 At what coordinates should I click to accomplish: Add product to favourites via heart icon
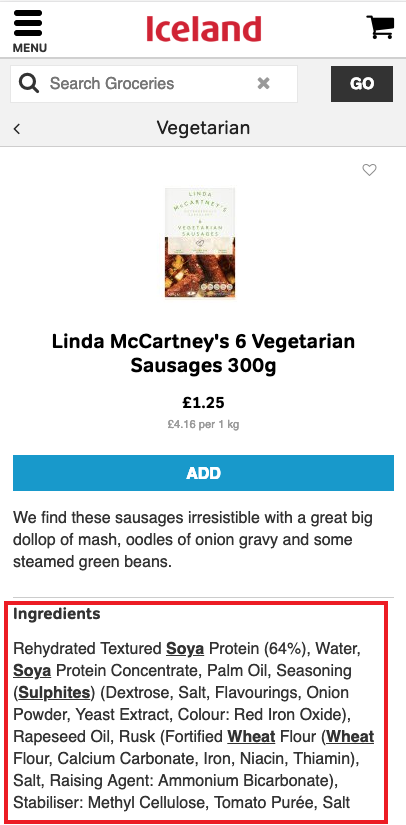(x=370, y=170)
